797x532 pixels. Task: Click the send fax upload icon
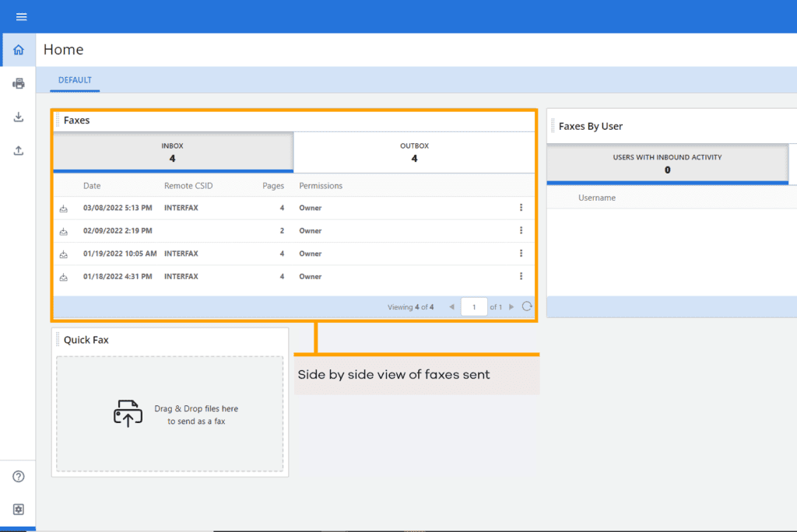click(x=18, y=150)
